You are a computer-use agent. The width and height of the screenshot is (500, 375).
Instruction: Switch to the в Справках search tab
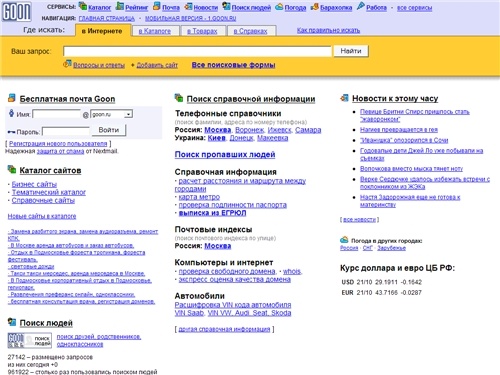(x=251, y=31)
